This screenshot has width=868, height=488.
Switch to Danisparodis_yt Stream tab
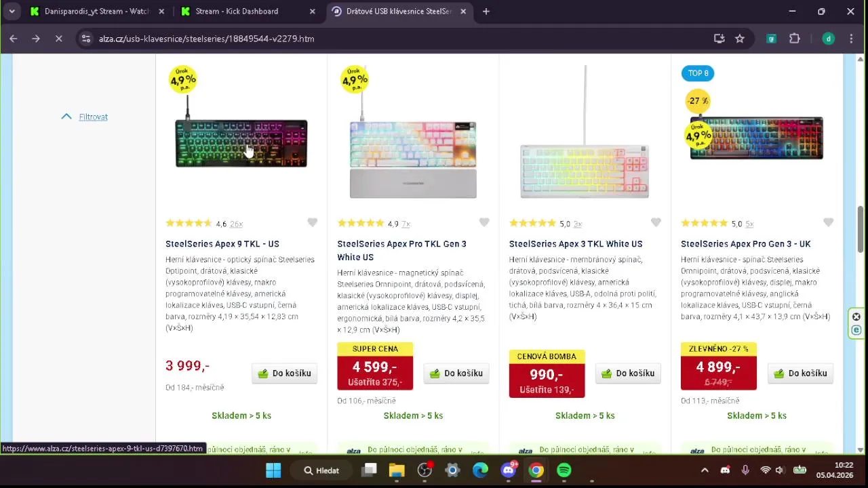[95, 12]
